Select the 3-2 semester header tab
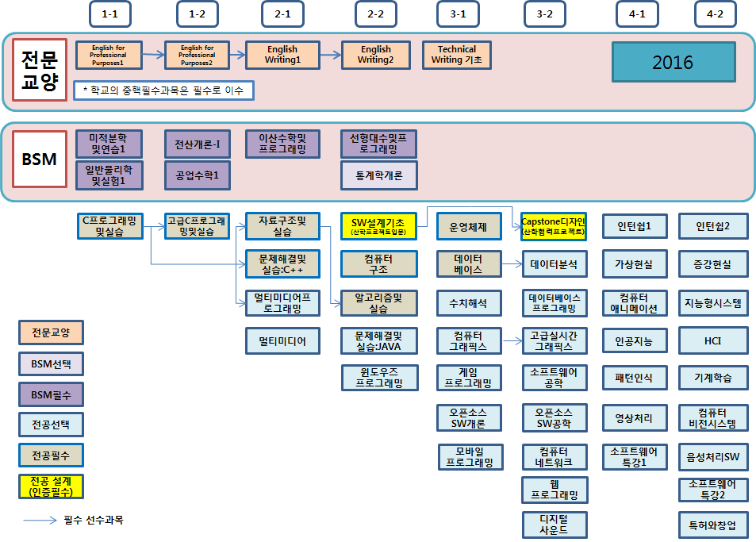The image size is (756, 542). click(x=545, y=14)
